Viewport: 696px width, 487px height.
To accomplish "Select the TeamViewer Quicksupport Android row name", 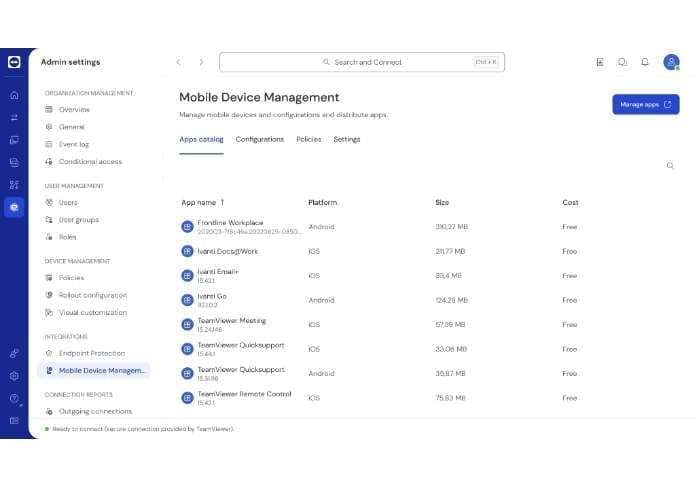I will 241,369.
